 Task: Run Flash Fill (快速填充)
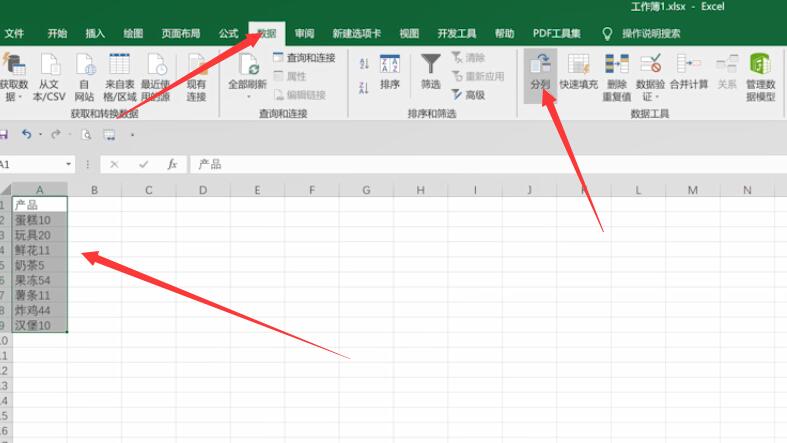tap(578, 73)
